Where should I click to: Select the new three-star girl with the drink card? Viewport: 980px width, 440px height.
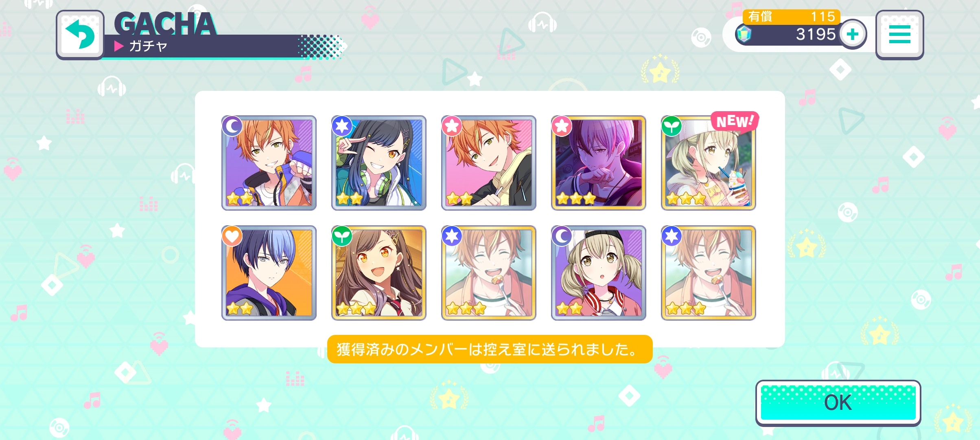(708, 163)
